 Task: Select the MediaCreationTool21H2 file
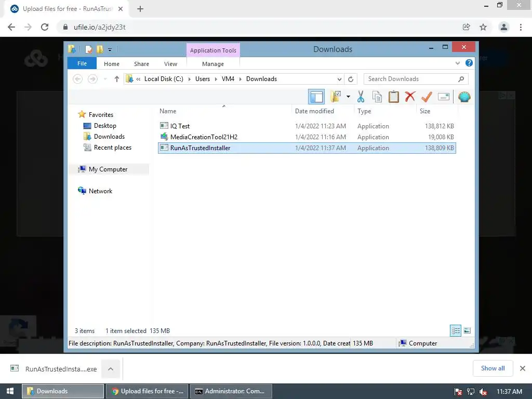[x=307, y=137]
